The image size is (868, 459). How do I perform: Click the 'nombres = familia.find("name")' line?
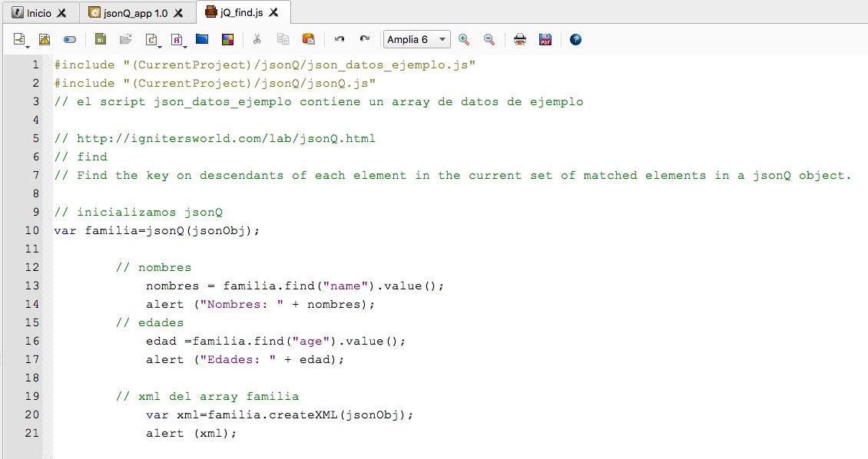coord(295,286)
